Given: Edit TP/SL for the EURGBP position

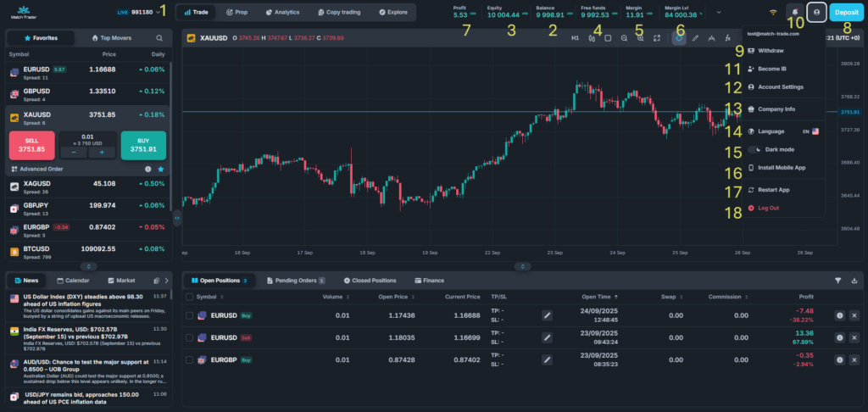Looking at the screenshot, I should (x=548, y=359).
